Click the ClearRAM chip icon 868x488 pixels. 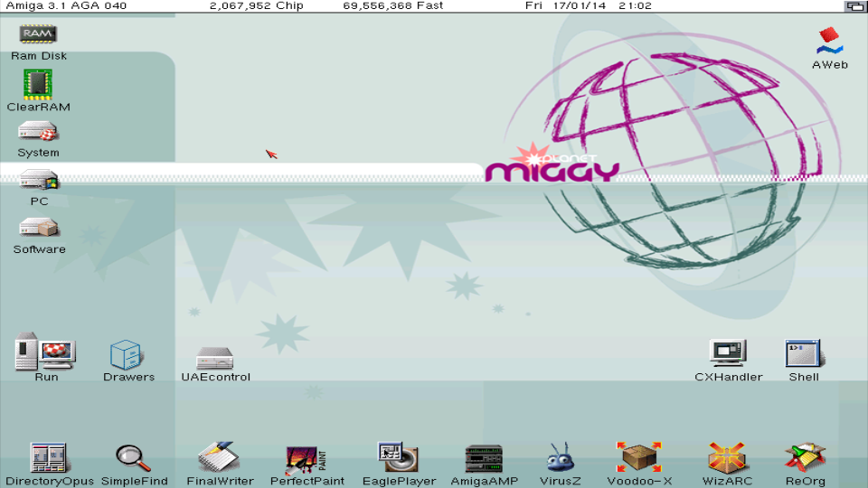tap(38, 84)
